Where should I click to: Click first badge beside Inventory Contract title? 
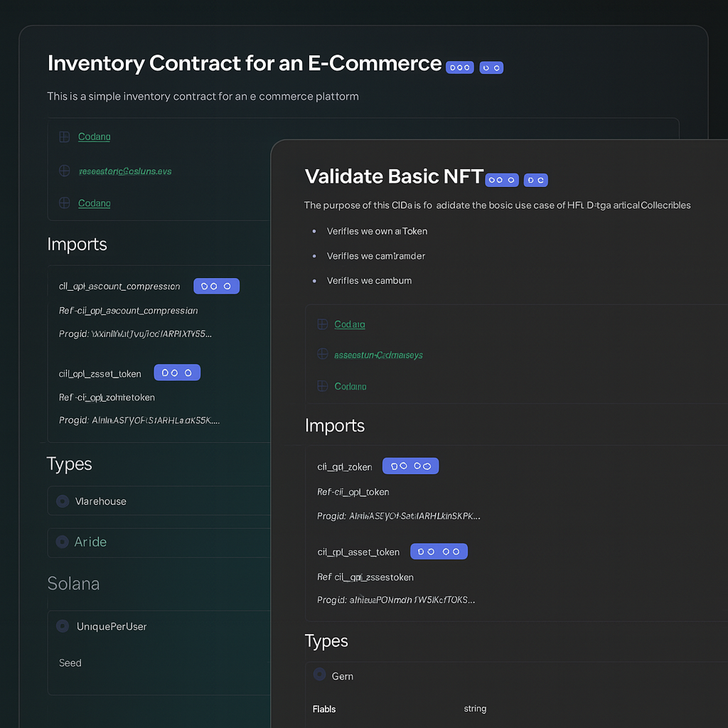[x=459, y=68]
